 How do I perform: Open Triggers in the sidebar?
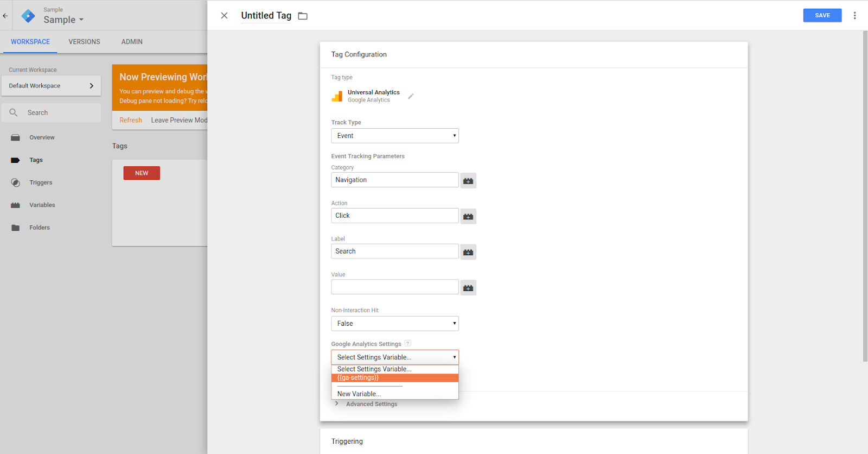[x=41, y=182]
